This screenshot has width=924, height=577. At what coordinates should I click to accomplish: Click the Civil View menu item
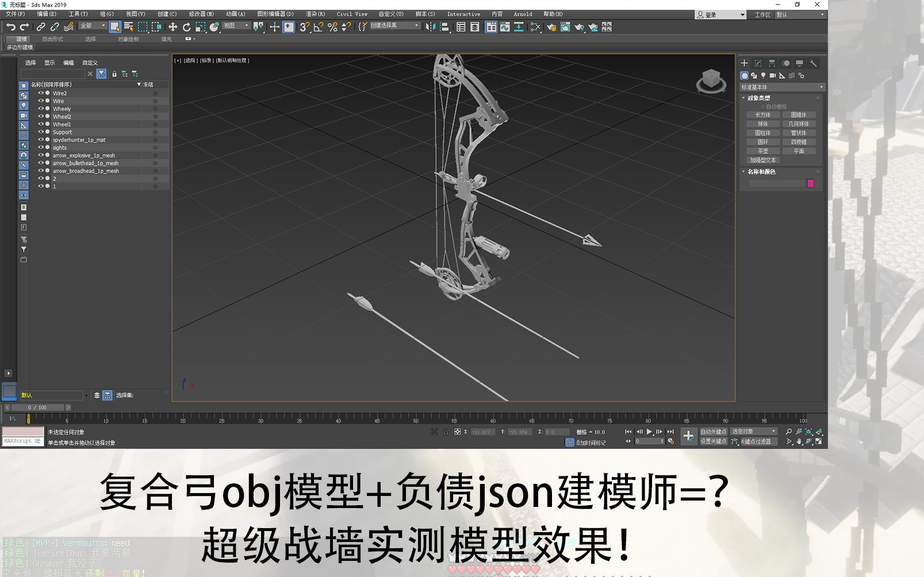pyautogui.click(x=351, y=14)
